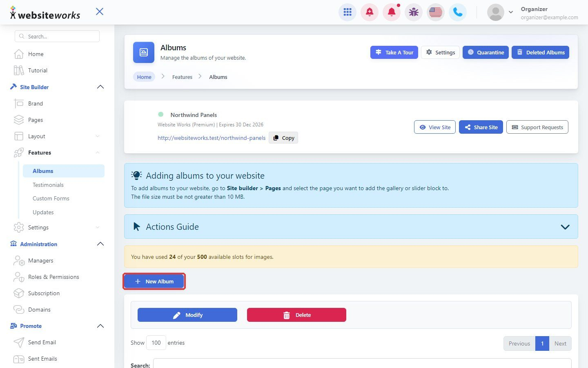
Task: Click the websiteworks logo
Action: 45,13
